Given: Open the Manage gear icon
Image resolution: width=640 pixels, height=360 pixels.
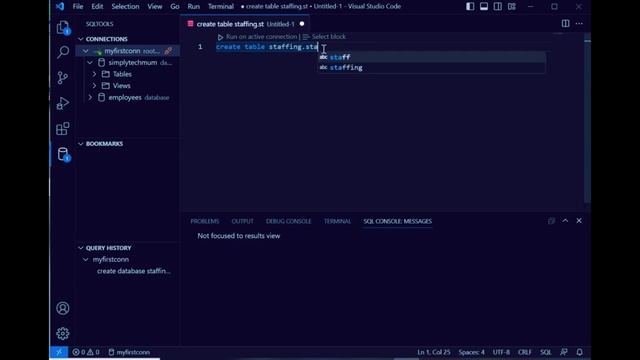Looking at the screenshot, I should [x=63, y=333].
